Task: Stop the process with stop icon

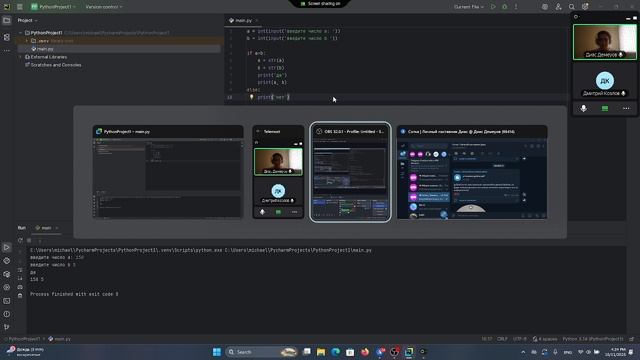Action: click(x=29, y=240)
